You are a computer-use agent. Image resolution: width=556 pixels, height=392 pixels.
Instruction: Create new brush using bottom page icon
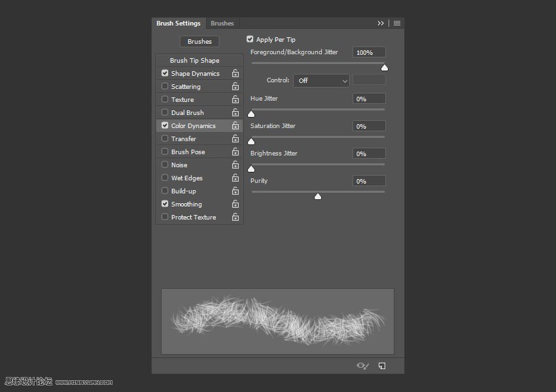[x=382, y=366]
